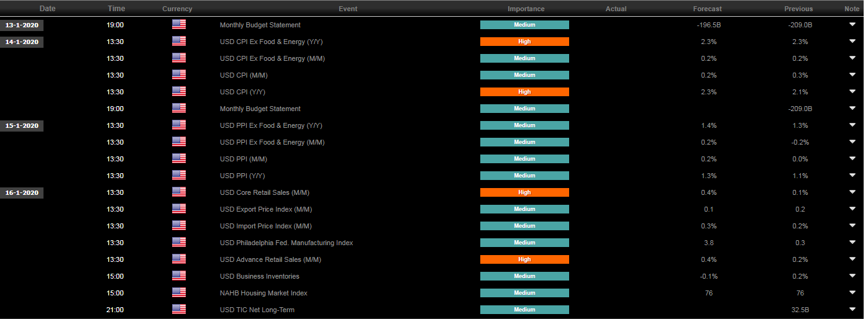This screenshot has height=319, width=868.
Task: Open the USD PPI Ex Food & Energy (M/M) event
Action: [272, 142]
